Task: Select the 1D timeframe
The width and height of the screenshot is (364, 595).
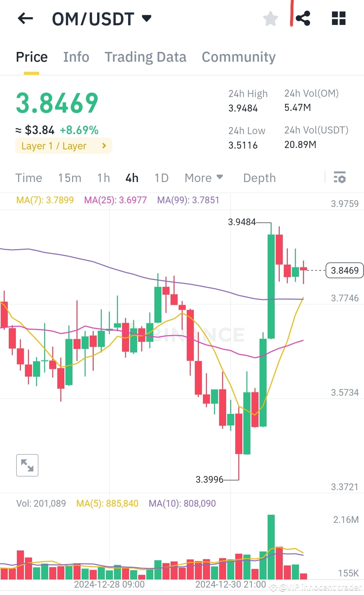Action: 161,178
